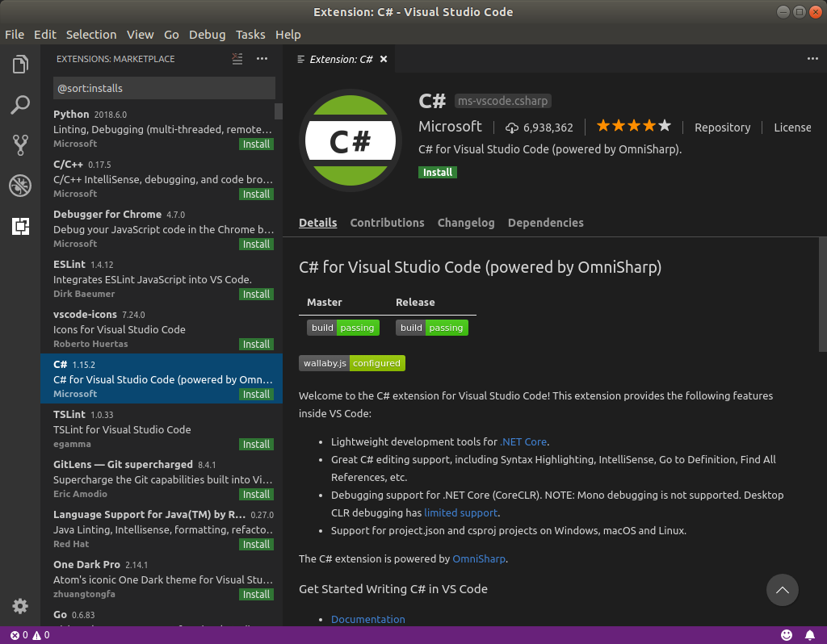The height and width of the screenshot is (644, 827).
Task: Rate the extension via the star rating
Action: tap(633, 126)
